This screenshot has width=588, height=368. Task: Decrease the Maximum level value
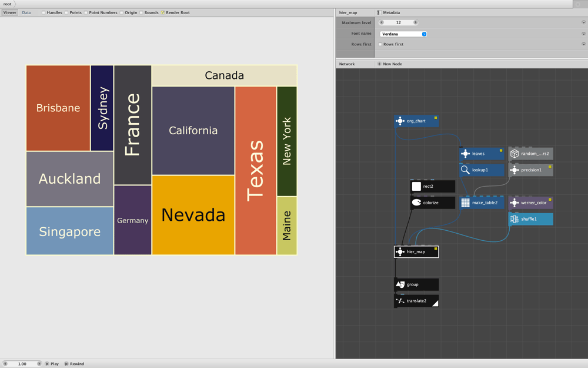382,22
